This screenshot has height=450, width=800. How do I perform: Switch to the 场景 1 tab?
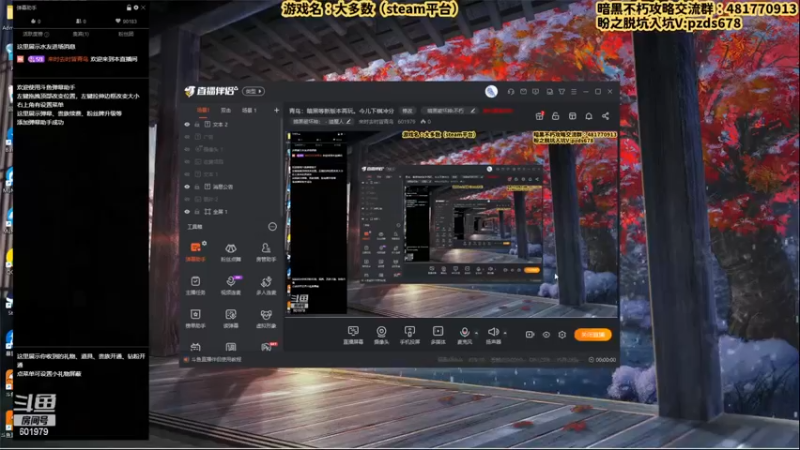[249, 110]
